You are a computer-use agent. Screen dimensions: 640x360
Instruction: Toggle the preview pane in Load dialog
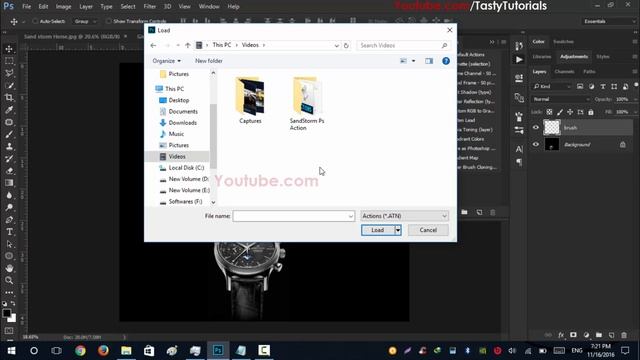pyautogui.click(x=429, y=61)
